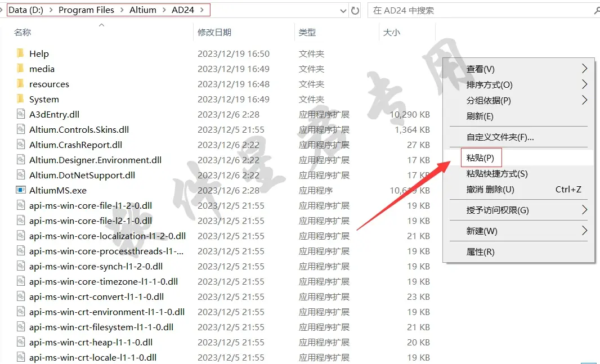
Task: Select the Altium.DotNetSupport.dll file icon
Action: point(21,175)
